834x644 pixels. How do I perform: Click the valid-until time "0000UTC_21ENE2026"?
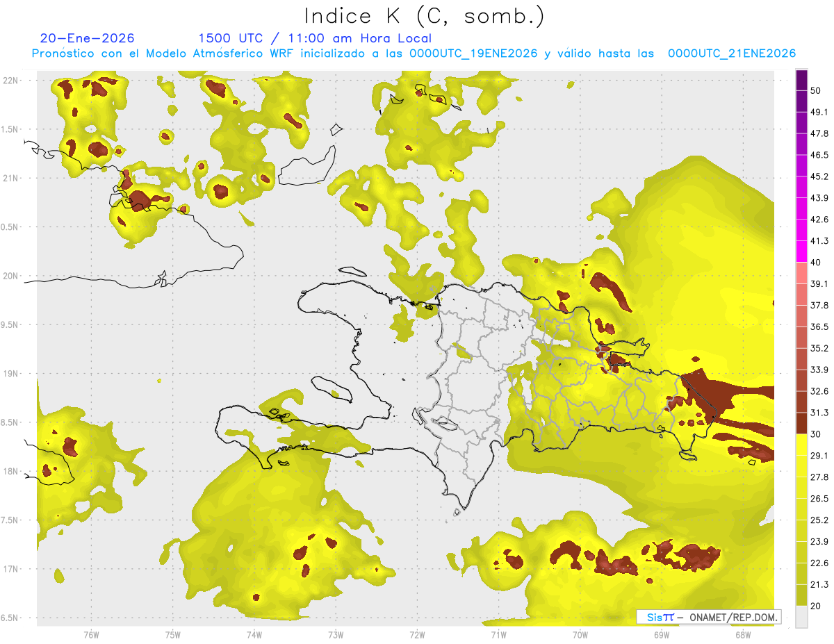732,53
